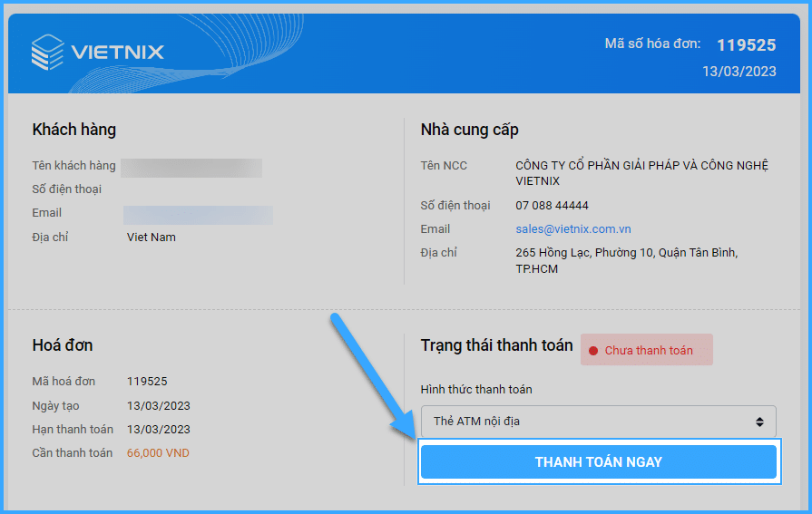The height and width of the screenshot is (514, 812).
Task: Click the amount 66,000 VND
Action: (x=158, y=453)
